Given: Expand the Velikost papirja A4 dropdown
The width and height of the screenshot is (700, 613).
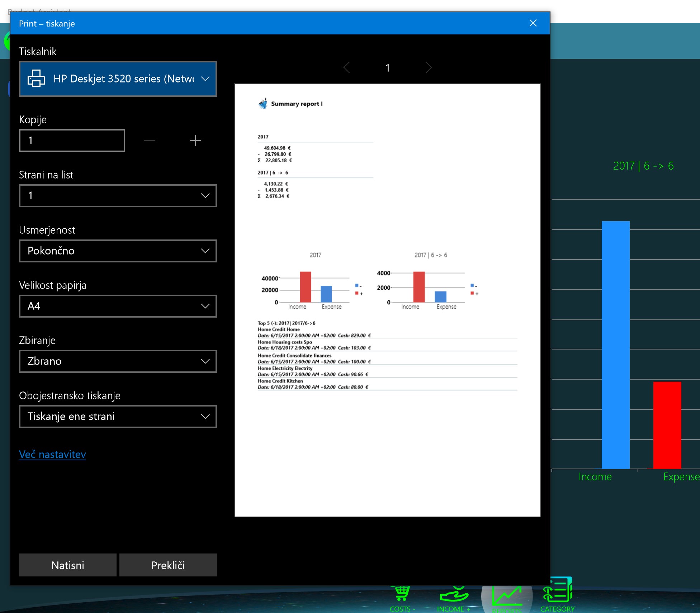Looking at the screenshot, I should [118, 306].
